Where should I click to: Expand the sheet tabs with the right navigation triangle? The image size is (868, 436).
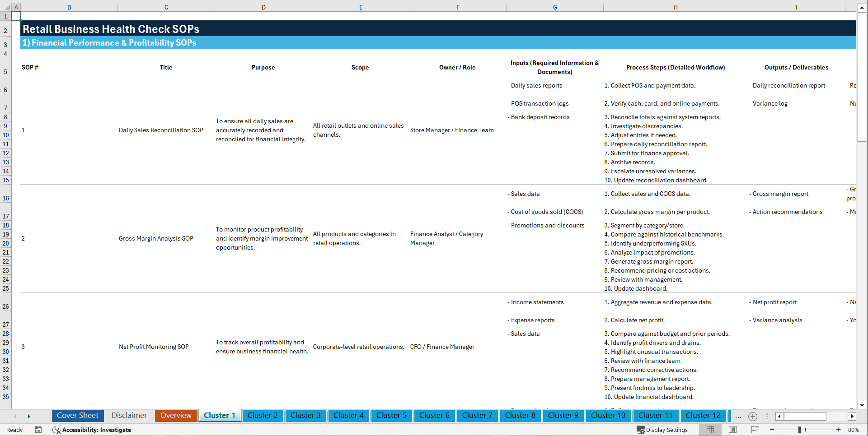[x=29, y=416]
